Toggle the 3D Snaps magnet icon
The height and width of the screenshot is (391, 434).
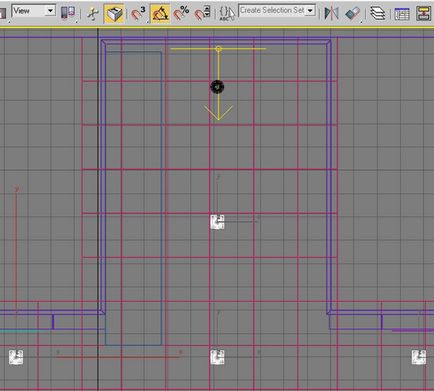pyautogui.click(x=138, y=14)
